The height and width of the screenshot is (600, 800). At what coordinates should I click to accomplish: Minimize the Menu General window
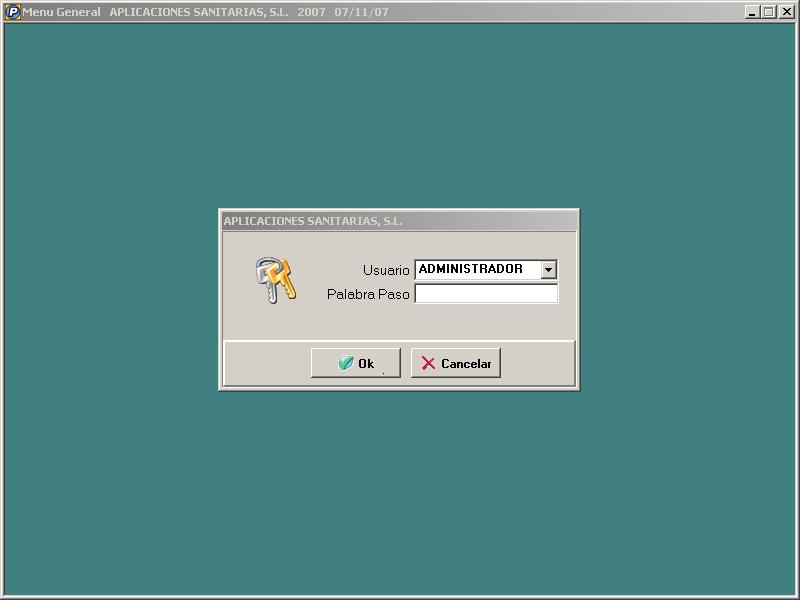751,12
